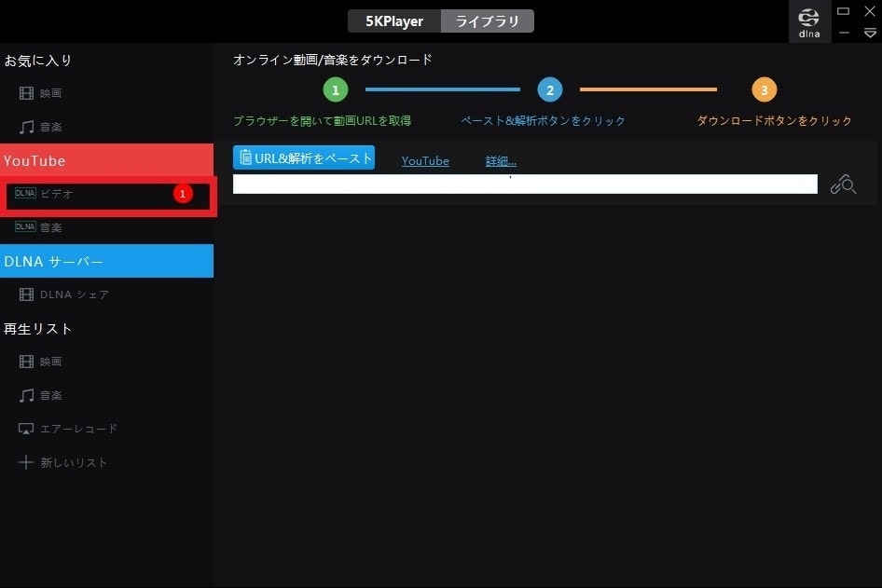Viewport: 882px width, 588px height.
Task: Open the DLNA settings icon
Action: coord(809,22)
